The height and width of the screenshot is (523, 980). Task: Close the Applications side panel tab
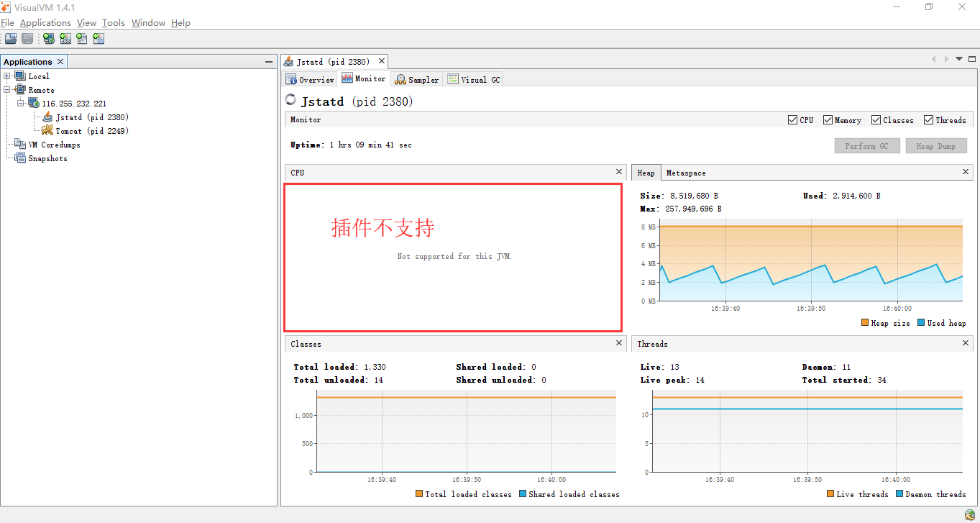(x=60, y=62)
